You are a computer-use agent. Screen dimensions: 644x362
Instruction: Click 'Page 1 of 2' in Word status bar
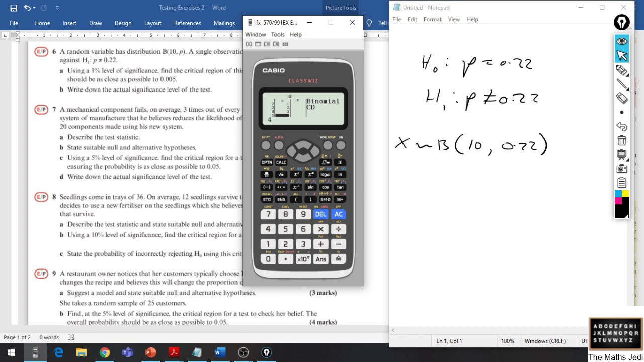(17, 337)
